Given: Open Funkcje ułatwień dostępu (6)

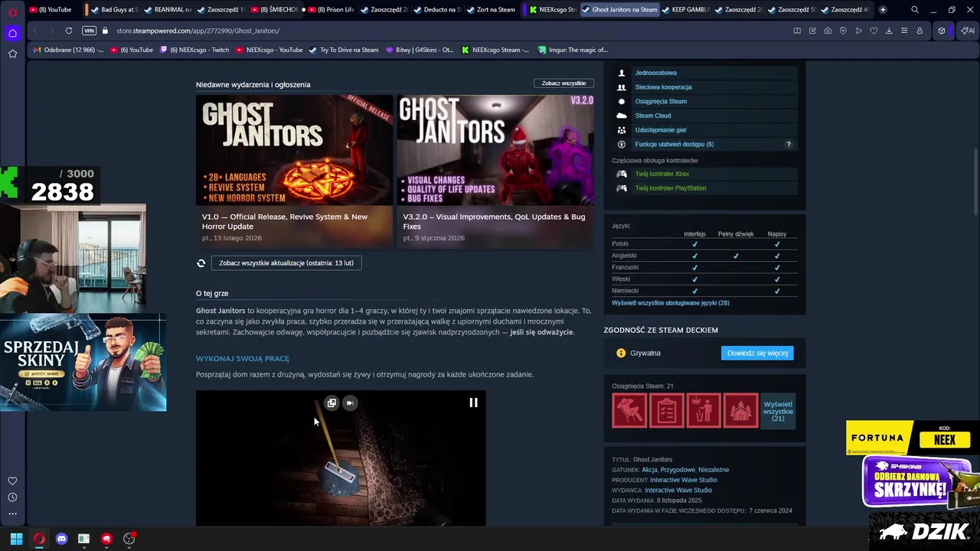Looking at the screenshot, I should coord(675,145).
